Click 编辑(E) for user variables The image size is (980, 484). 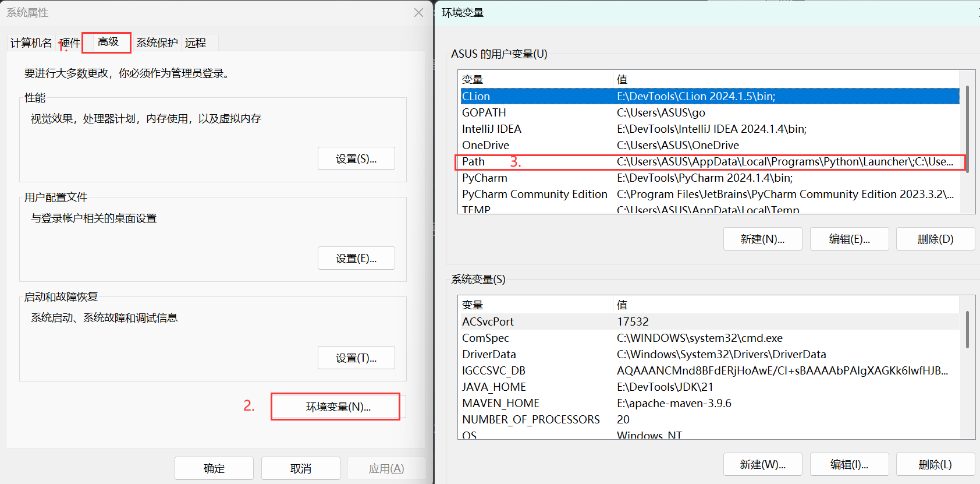click(849, 239)
